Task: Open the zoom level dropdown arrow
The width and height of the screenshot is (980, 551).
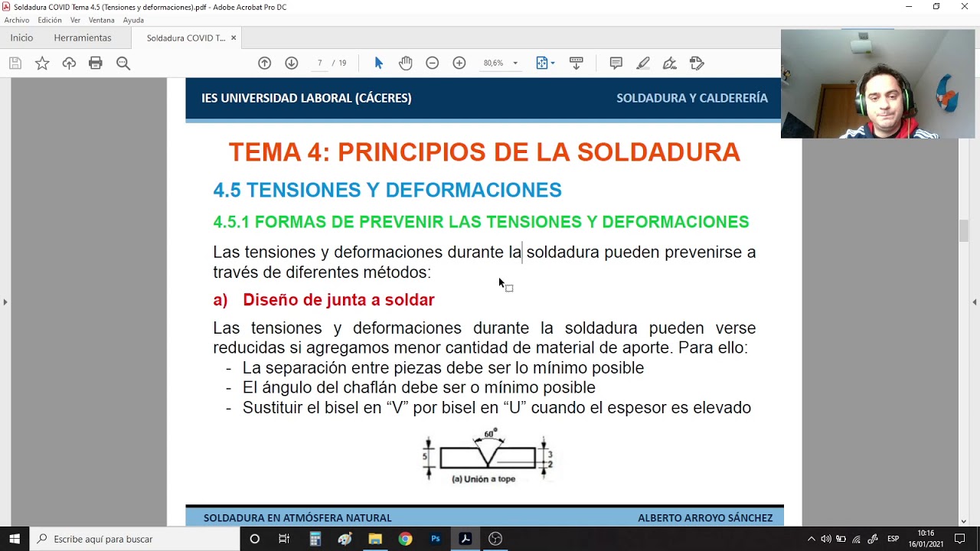Action: coord(515,64)
